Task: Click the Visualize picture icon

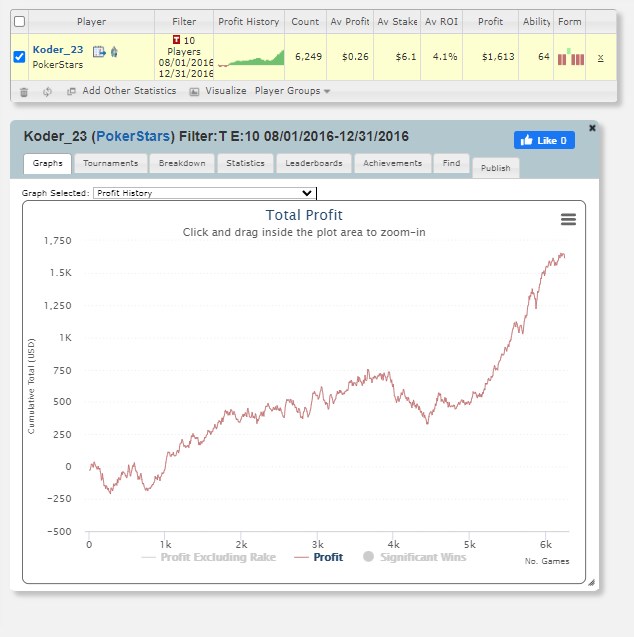Action: pos(195,92)
